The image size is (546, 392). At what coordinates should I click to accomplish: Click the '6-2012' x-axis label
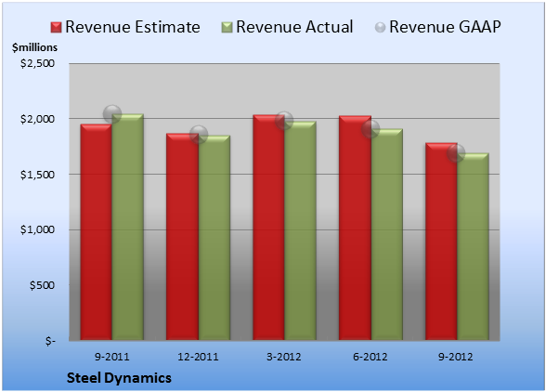click(x=370, y=357)
